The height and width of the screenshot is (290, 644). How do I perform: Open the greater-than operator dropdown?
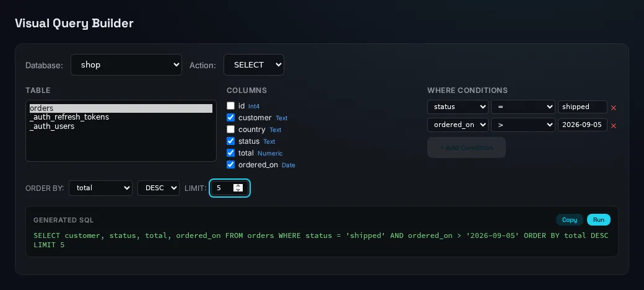523,125
